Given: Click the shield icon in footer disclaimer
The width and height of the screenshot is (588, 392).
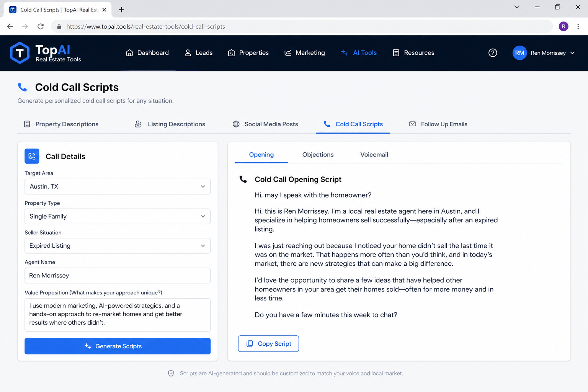Looking at the screenshot, I should [171, 373].
